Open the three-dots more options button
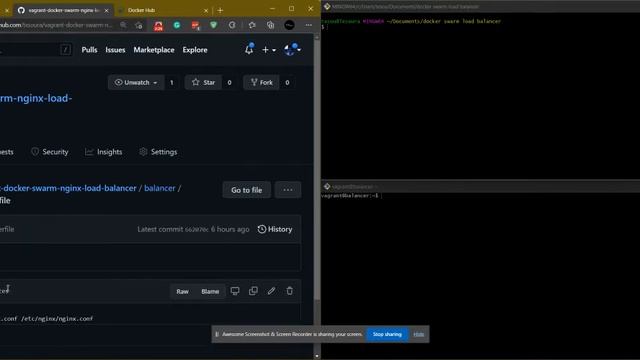 pos(288,190)
